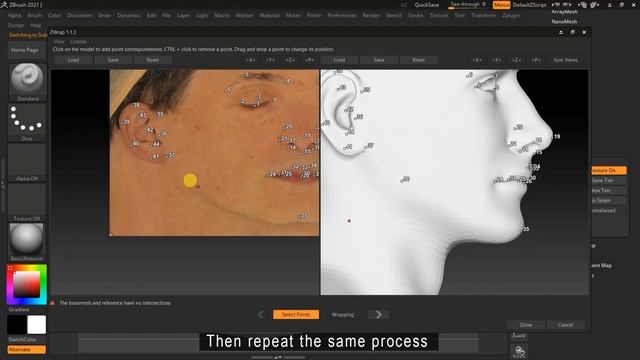Click the Zoom button below Done
Viewport: 640px width, 360px height.
point(519,336)
